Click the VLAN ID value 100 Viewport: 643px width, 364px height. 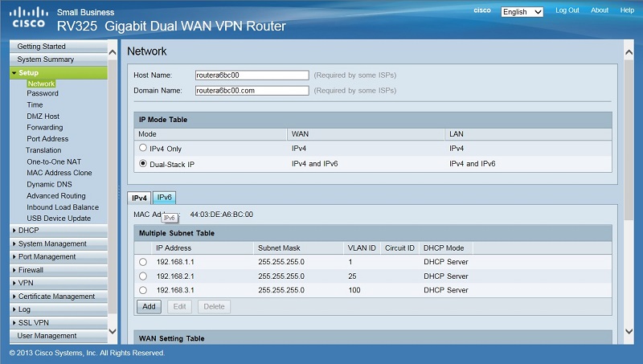pos(354,290)
